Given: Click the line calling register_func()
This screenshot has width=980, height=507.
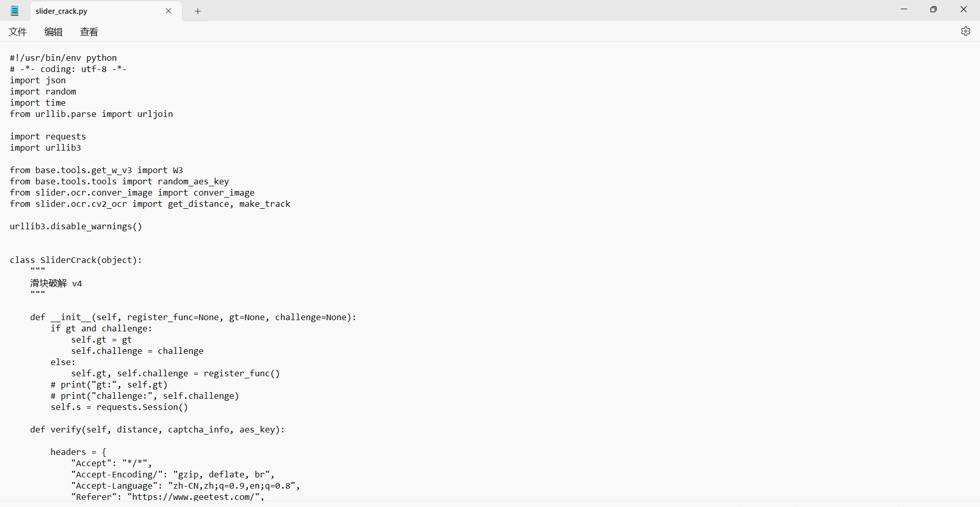Looking at the screenshot, I should point(176,373).
